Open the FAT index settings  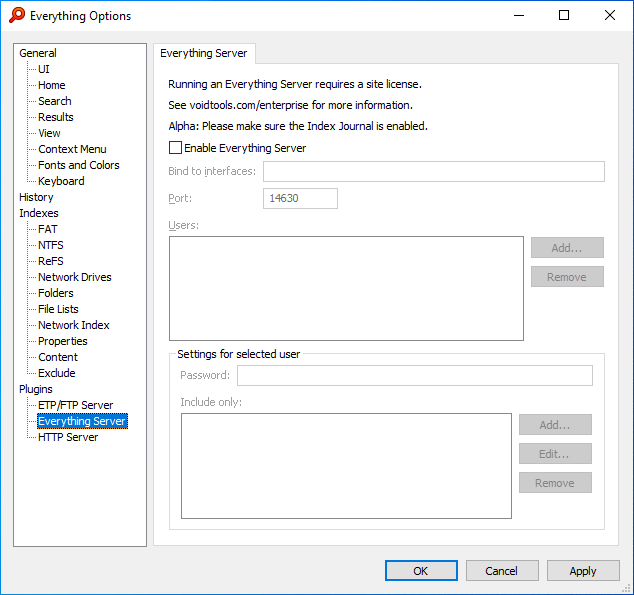pyautogui.click(x=48, y=229)
